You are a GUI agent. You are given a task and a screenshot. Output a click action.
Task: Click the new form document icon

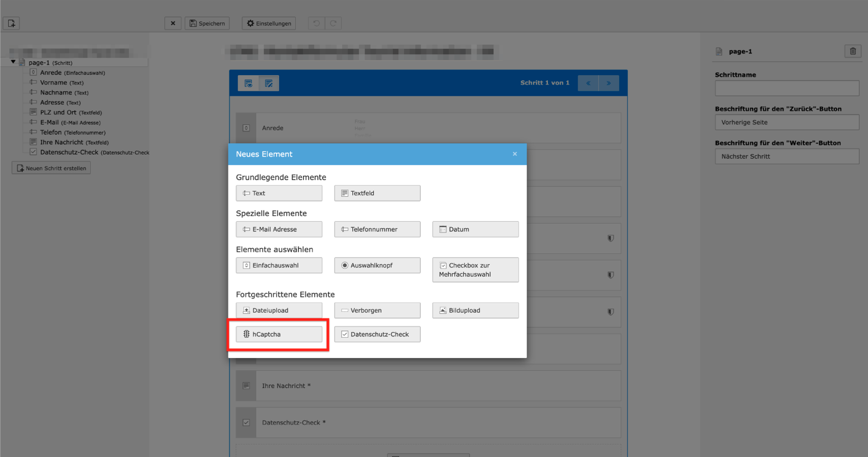click(x=12, y=23)
